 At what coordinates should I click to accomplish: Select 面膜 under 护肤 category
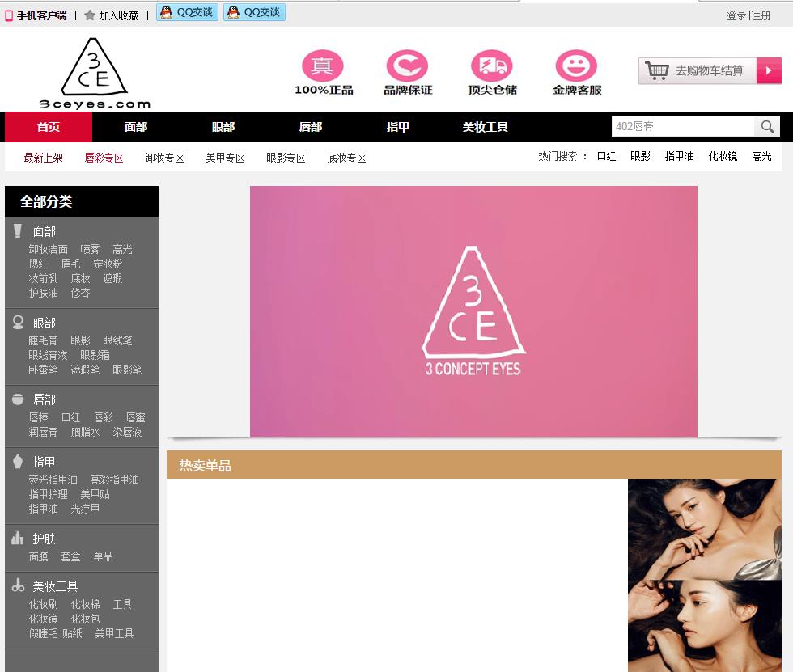coord(39,556)
